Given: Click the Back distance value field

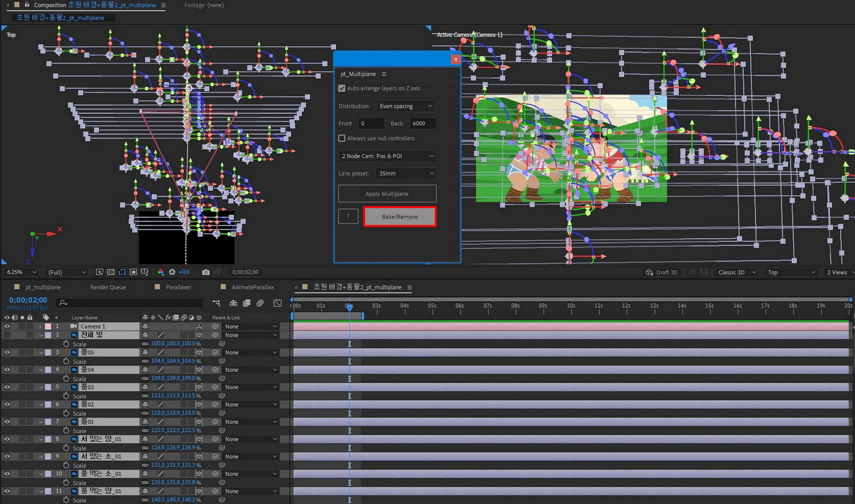Looking at the screenshot, I should 422,124.
